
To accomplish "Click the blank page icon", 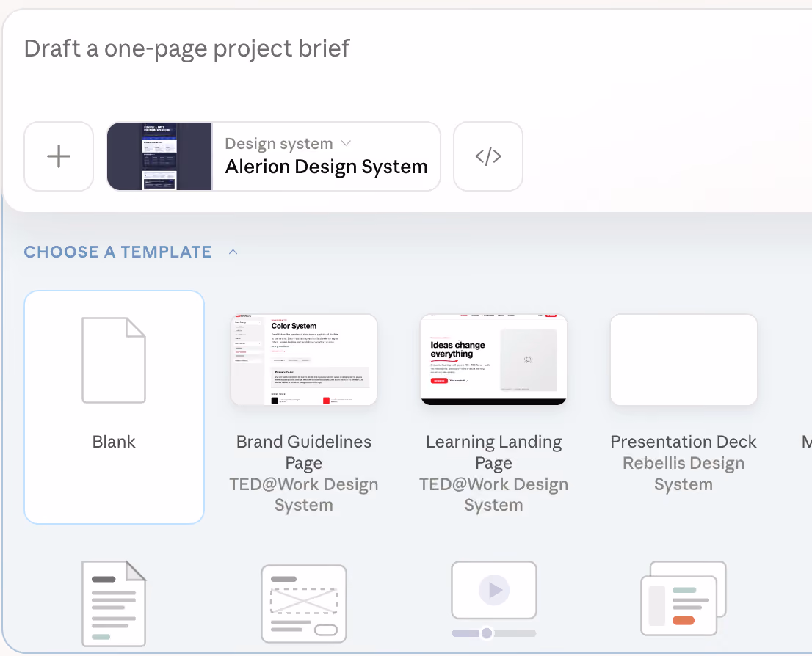I will pos(114,360).
